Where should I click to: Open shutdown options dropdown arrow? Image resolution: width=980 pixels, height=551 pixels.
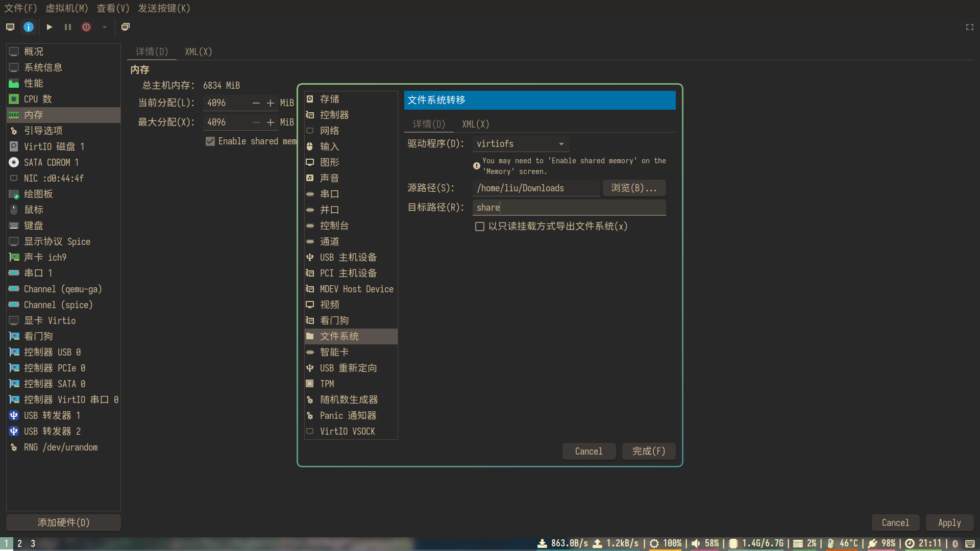[x=105, y=27]
